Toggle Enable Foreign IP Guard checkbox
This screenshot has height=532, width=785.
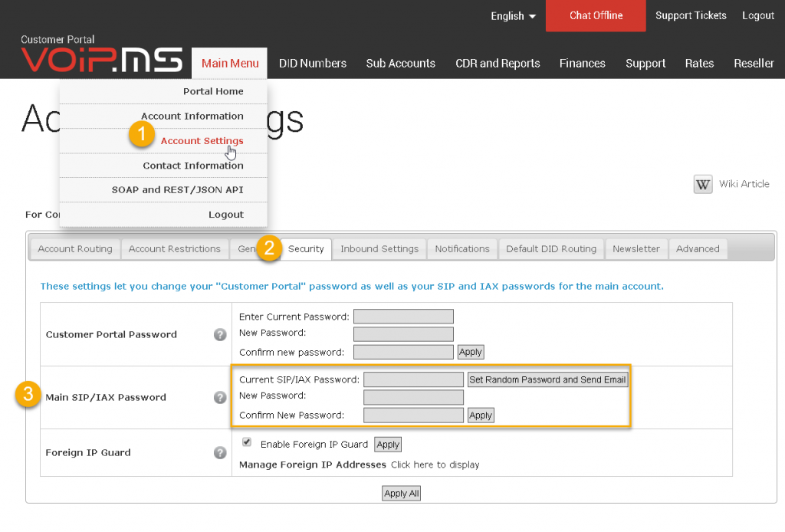coord(246,442)
